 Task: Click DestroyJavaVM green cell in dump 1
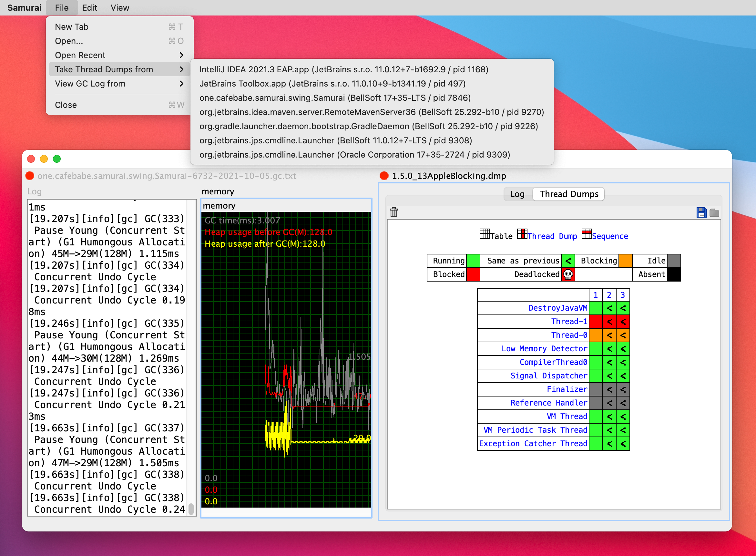click(596, 308)
